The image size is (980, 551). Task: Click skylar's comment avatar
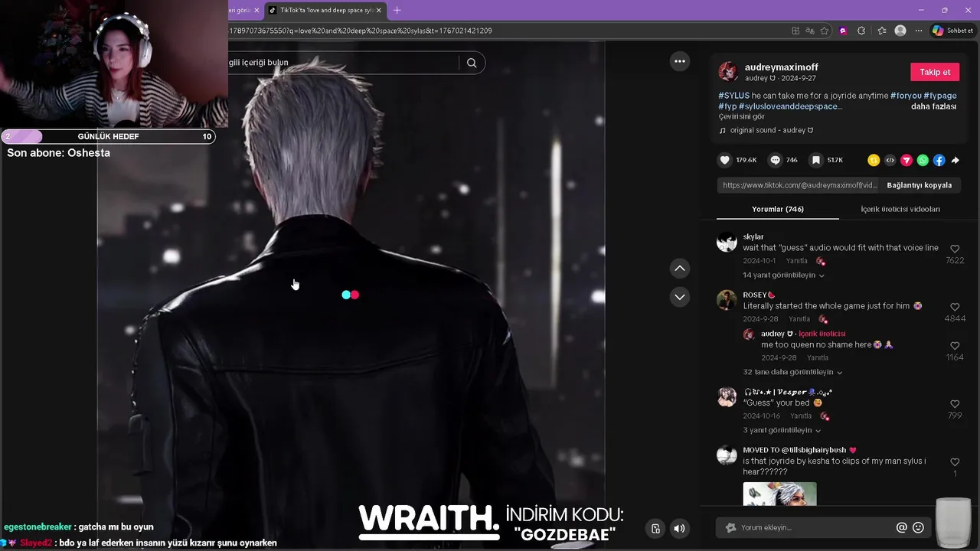pyautogui.click(x=727, y=243)
